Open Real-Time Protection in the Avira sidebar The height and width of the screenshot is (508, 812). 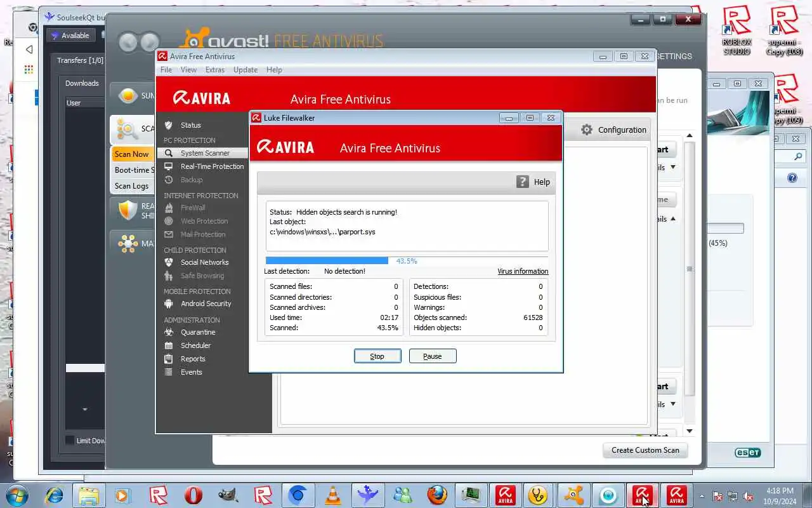click(x=212, y=166)
